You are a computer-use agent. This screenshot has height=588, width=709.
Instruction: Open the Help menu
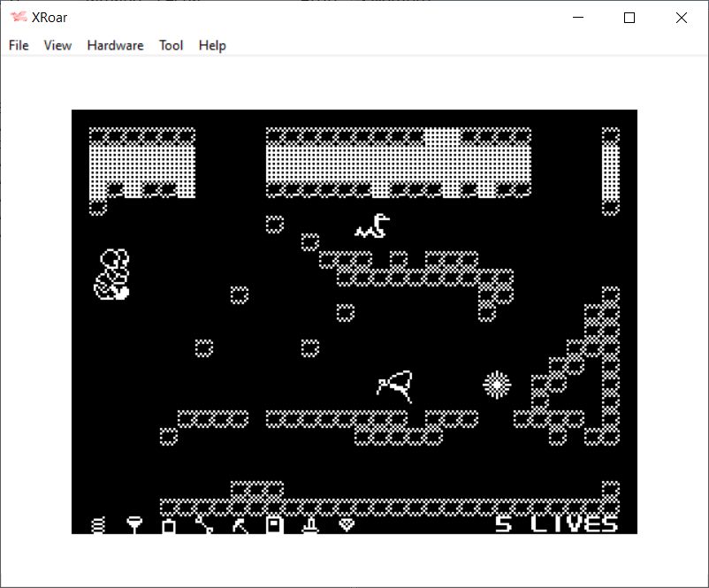pos(212,45)
